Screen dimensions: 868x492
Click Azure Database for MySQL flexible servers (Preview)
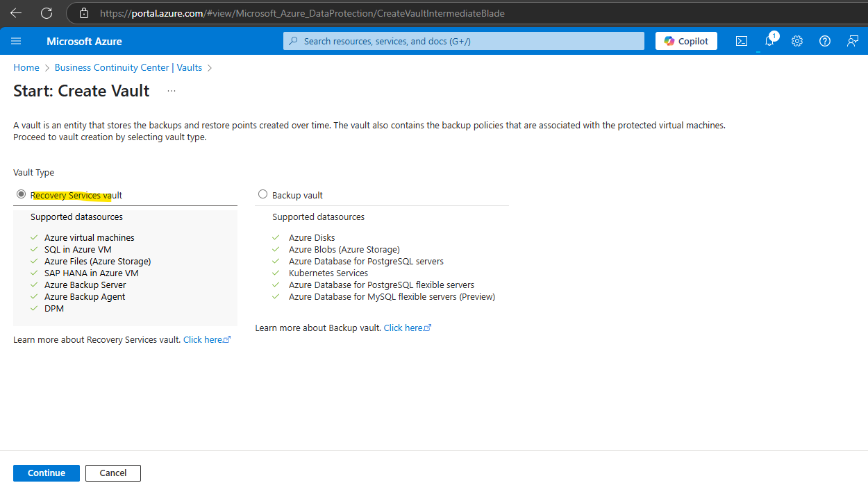tap(392, 296)
